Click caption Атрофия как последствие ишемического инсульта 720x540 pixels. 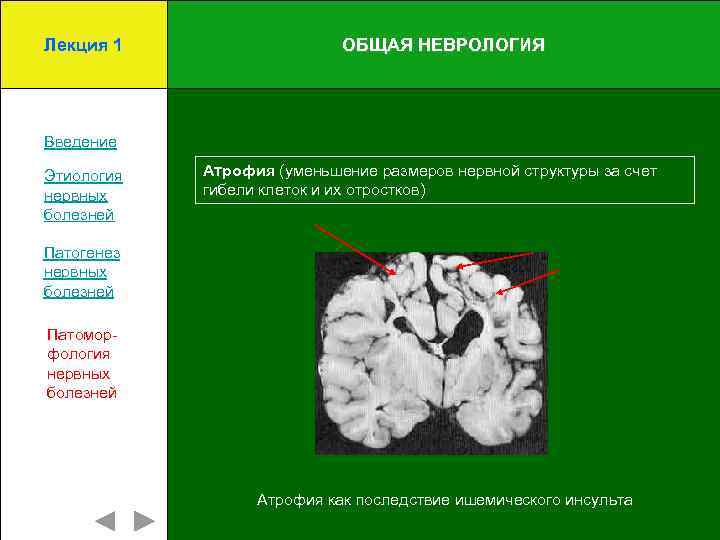[x=444, y=500]
